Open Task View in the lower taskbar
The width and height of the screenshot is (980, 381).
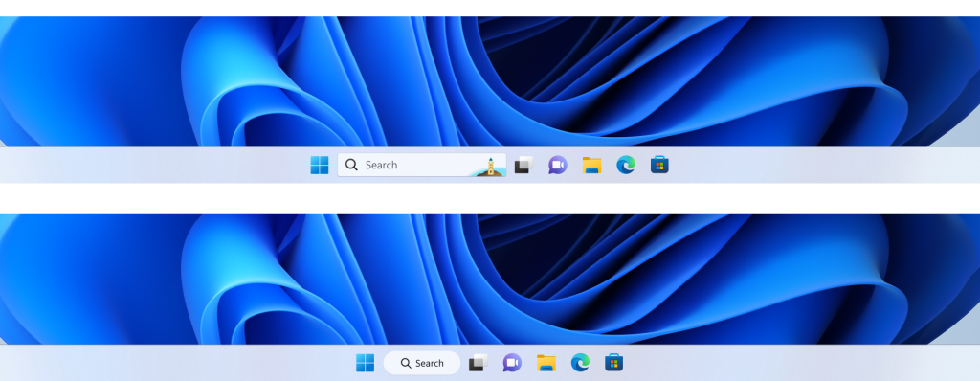coord(479,363)
